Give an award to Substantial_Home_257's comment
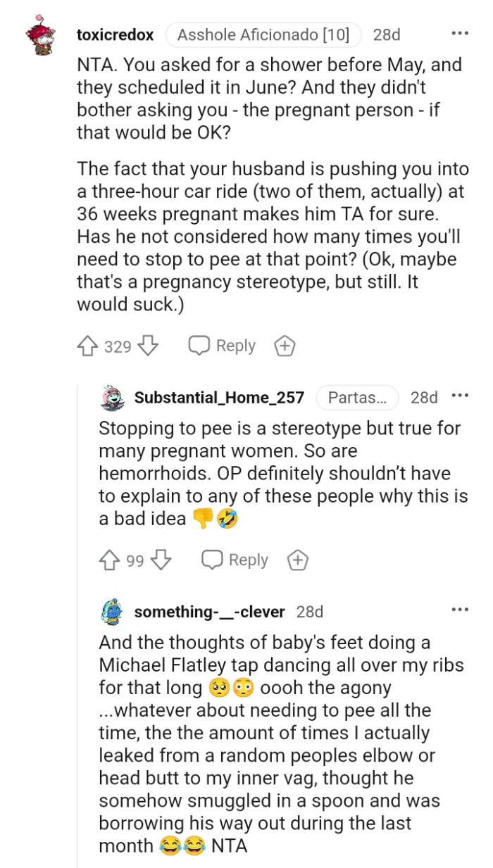This screenshot has width=493, height=868. [x=297, y=560]
